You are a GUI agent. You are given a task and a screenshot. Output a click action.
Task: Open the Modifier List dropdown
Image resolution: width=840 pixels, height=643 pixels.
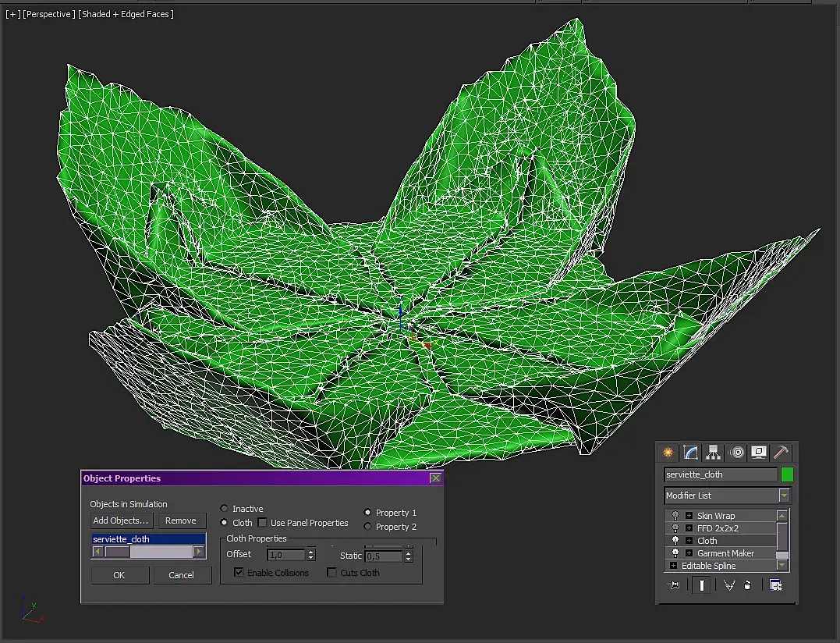click(784, 496)
